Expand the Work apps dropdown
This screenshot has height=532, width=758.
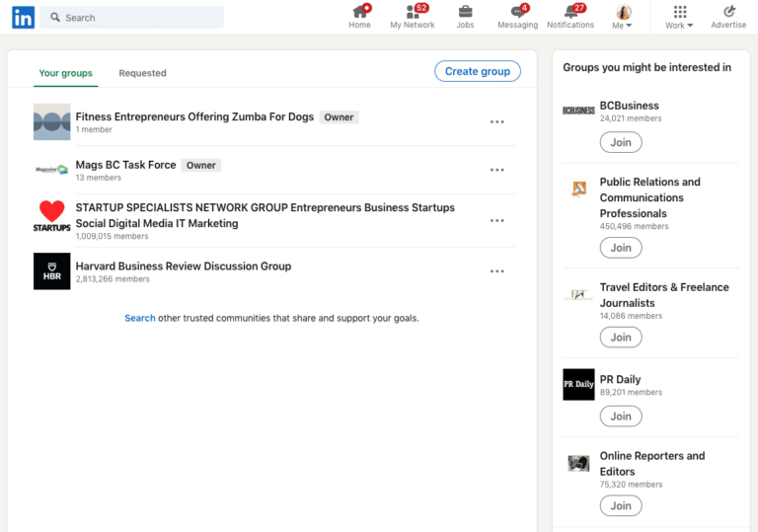pos(679,18)
